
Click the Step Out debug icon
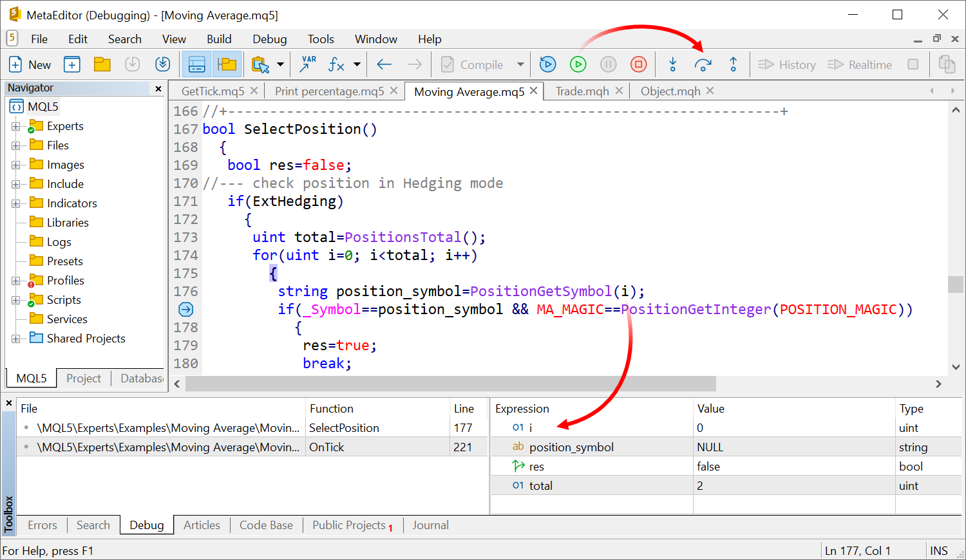(733, 64)
